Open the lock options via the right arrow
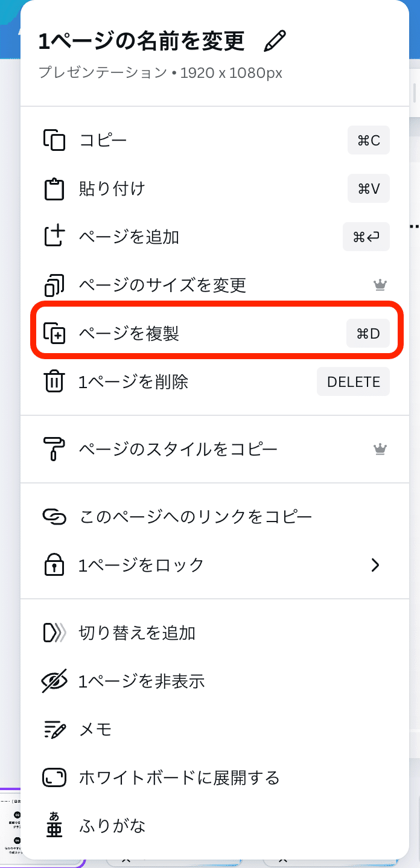The width and height of the screenshot is (420, 868). [x=375, y=565]
